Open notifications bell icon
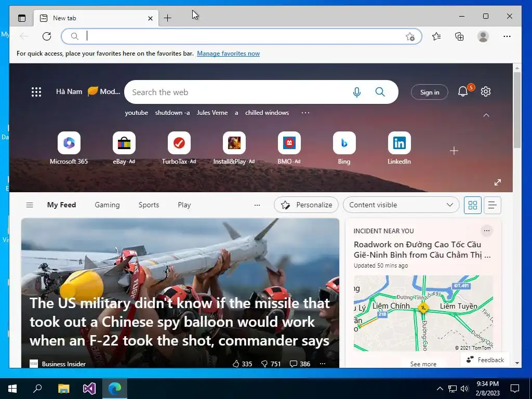The width and height of the screenshot is (532, 399). pos(463,91)
